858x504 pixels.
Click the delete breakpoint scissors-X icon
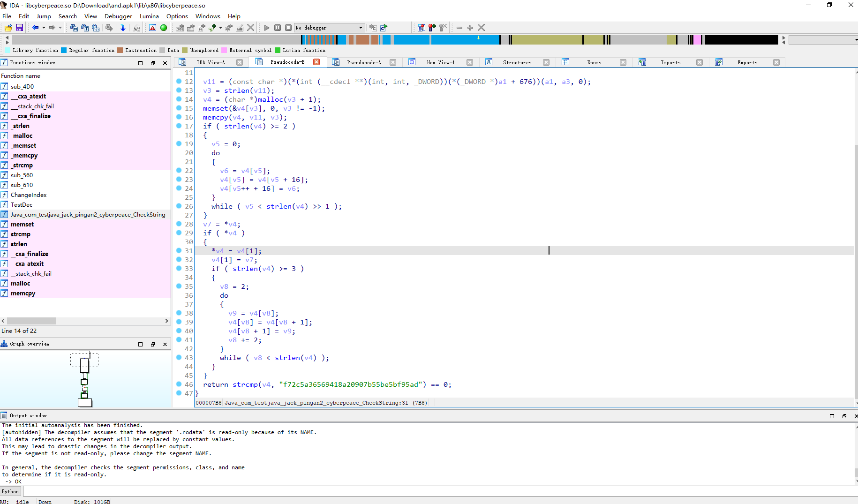443,28
